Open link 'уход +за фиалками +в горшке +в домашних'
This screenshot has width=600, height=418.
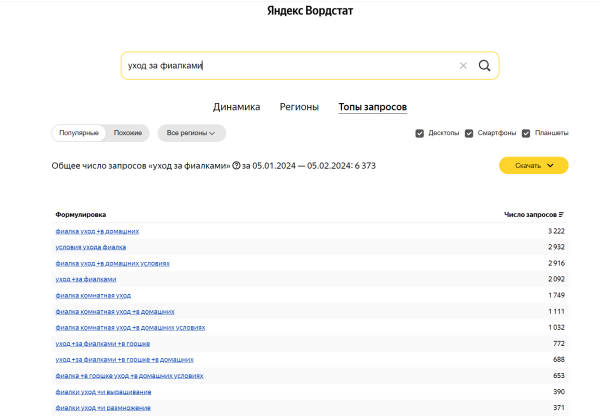click(x=124, y=360)
